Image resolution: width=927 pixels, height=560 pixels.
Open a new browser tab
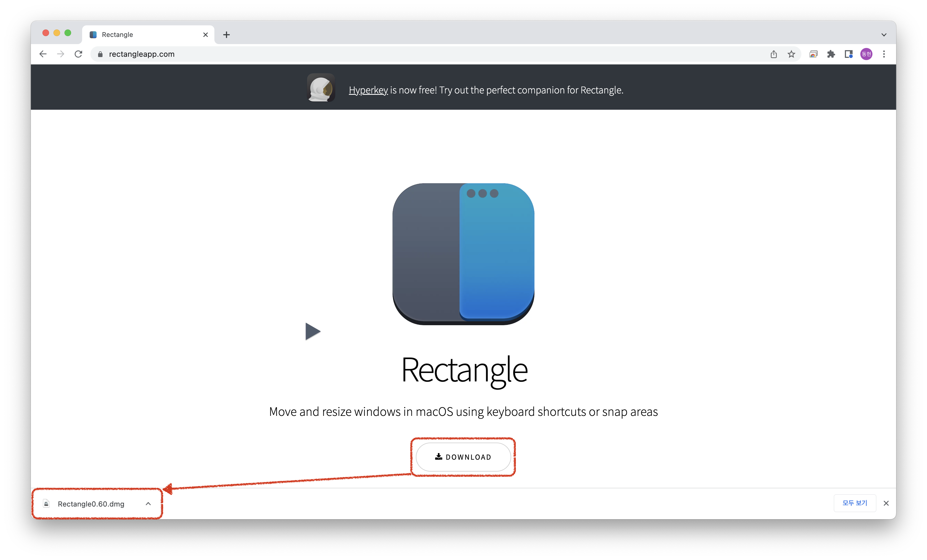[x=226, y=35]
